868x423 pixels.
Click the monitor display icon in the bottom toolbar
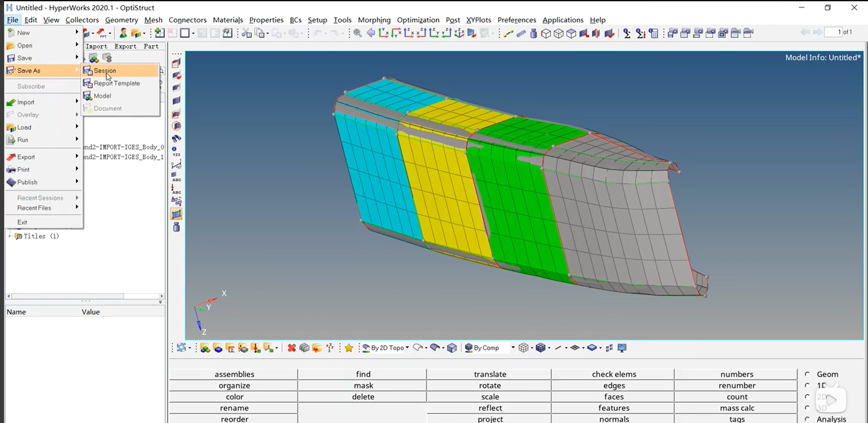click(x=622, y=348)
